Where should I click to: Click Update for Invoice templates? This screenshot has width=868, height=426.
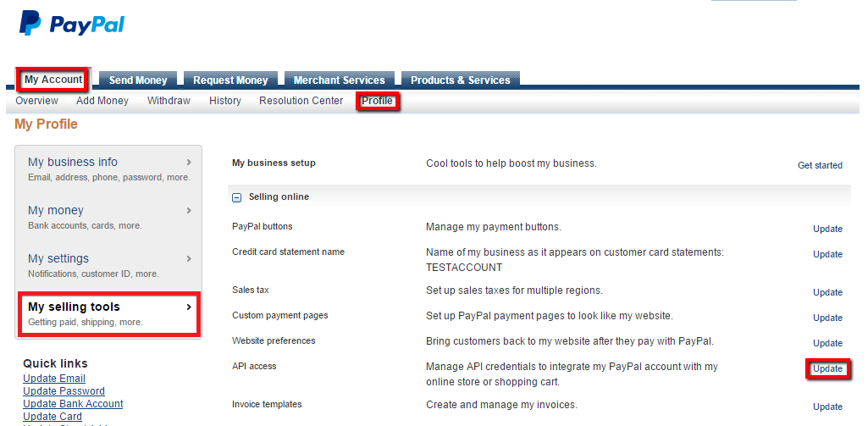point(827,407)
